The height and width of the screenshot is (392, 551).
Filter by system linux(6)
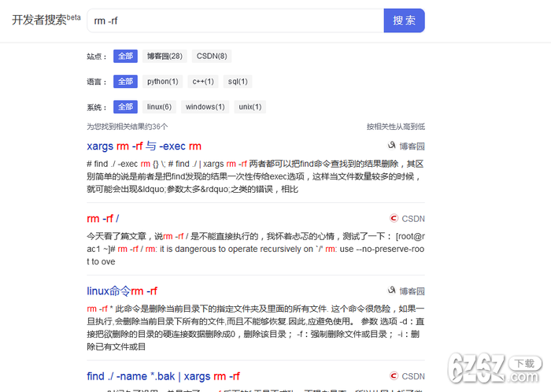tap(159, 107)
